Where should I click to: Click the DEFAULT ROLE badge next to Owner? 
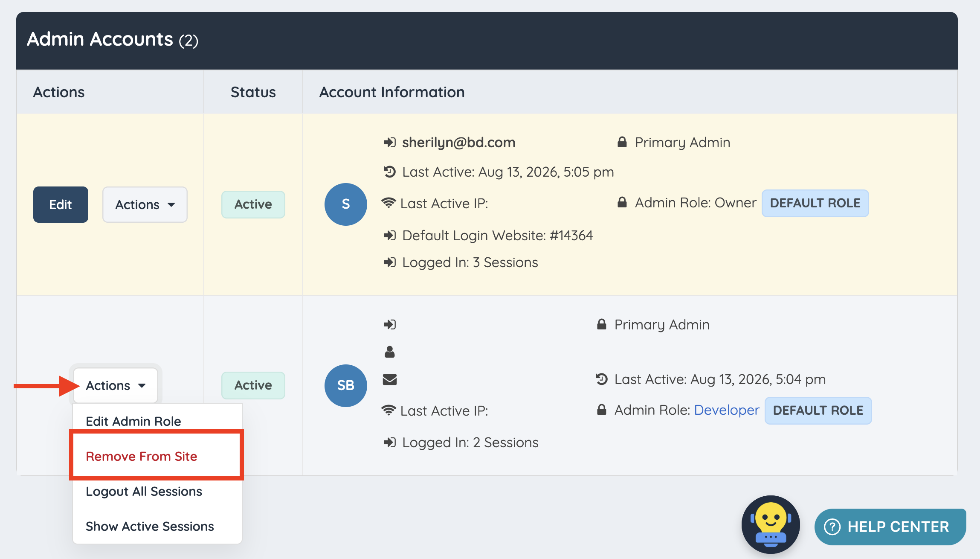815,203
